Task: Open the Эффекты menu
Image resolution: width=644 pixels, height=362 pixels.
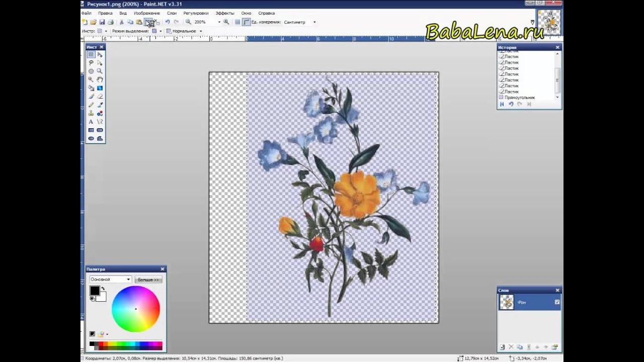Action: pyautogui.click(x=225, y=13)
